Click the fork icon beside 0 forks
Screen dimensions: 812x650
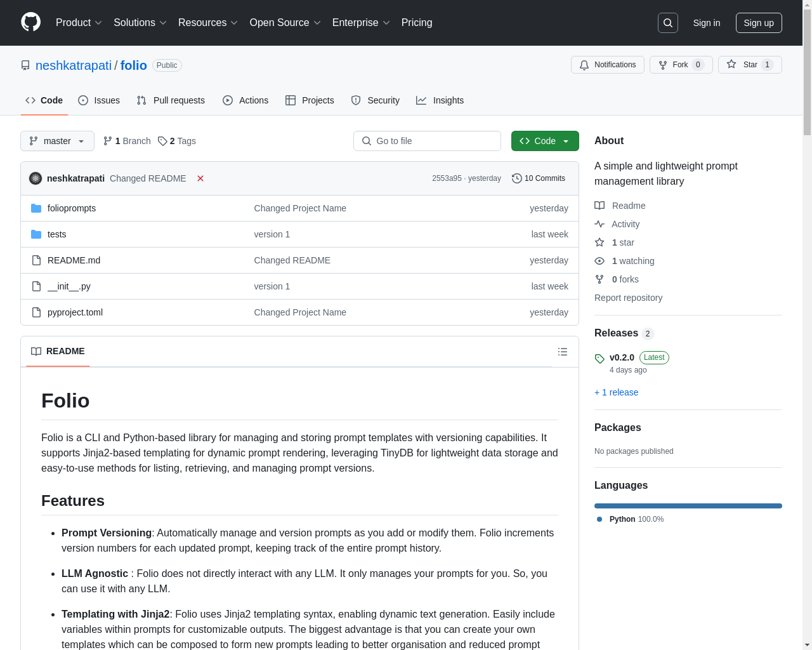[x=599, y=279]
